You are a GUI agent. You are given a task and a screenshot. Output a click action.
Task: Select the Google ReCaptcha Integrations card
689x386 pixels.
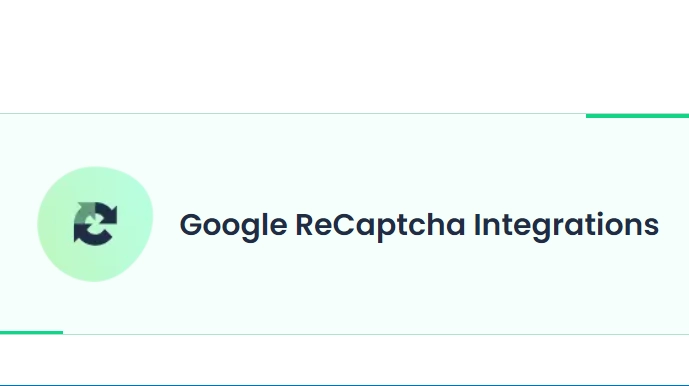(x=344, y=224)
